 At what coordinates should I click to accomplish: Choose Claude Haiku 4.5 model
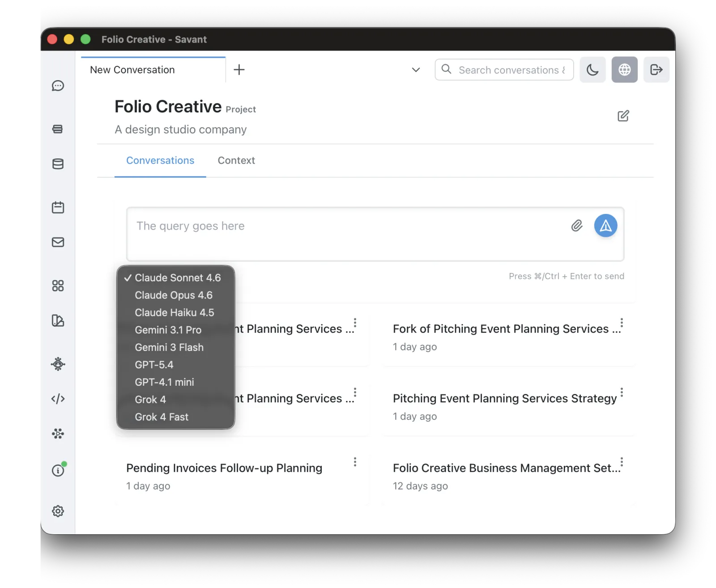[175, 312]
